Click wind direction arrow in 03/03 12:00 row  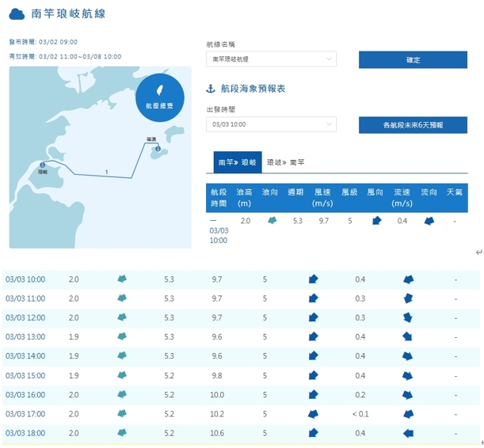tap(313, 318)
